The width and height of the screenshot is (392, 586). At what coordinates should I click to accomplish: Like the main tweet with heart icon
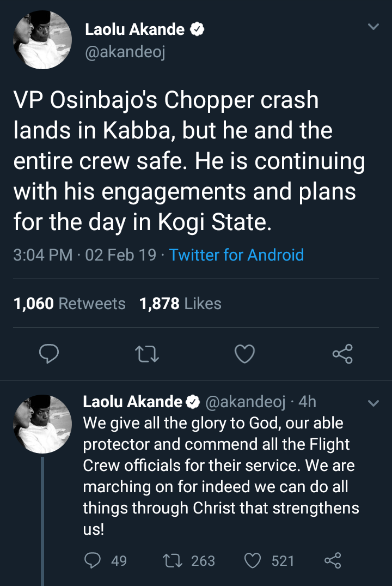(244, 354)
